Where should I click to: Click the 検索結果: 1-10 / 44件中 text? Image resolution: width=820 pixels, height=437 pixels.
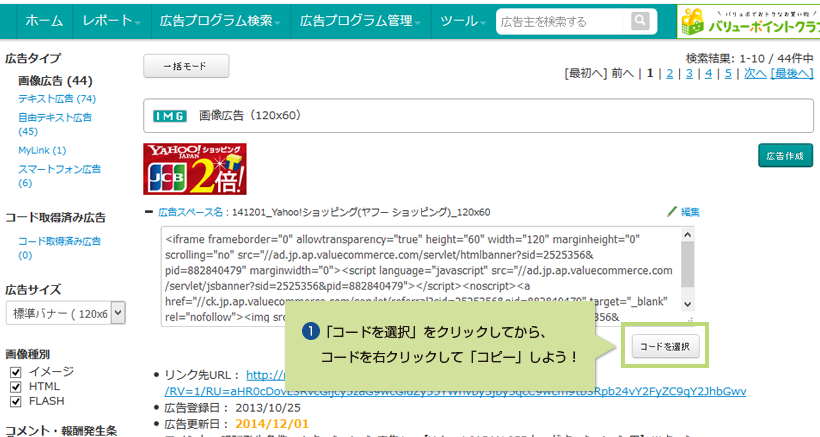749,58
